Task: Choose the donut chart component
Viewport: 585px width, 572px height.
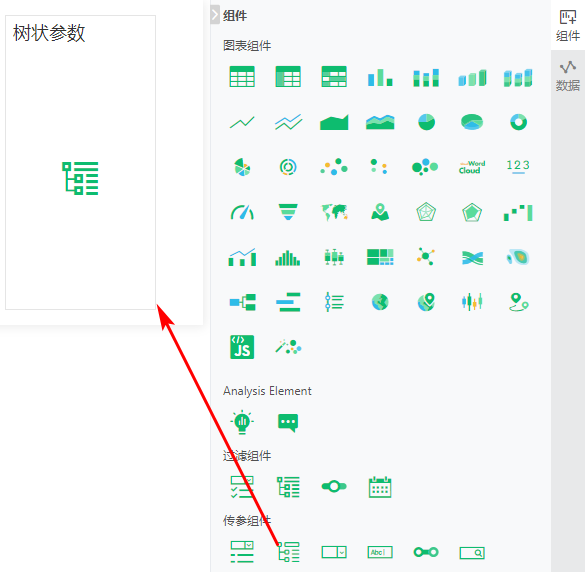Action: (x=518, y=122)
